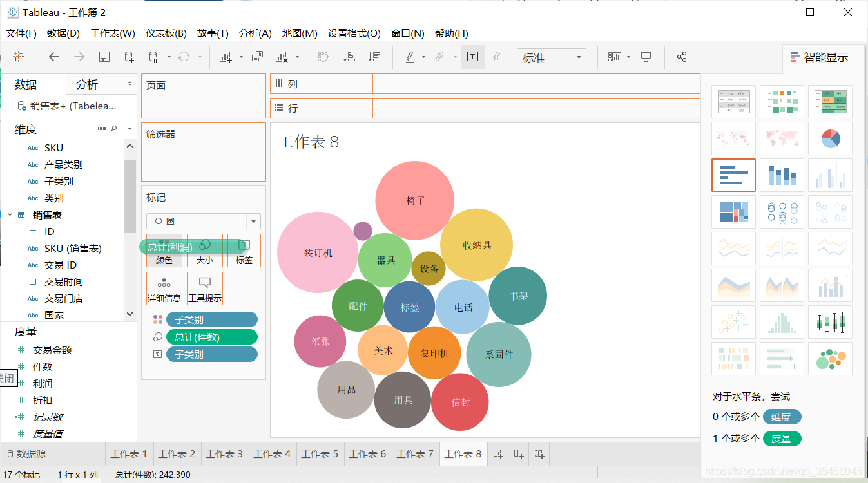
Task: Click the fix axes pin icon
Action: (496, 57)
